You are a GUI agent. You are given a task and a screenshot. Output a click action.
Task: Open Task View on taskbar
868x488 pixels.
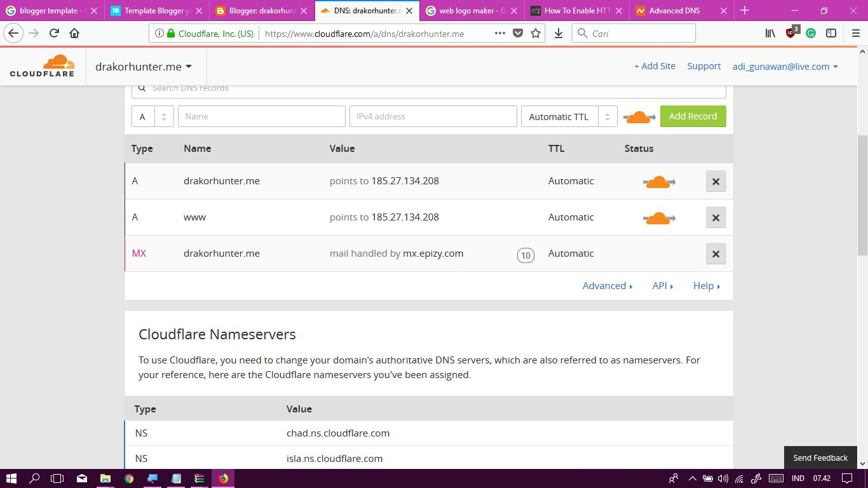coord(58,478)
